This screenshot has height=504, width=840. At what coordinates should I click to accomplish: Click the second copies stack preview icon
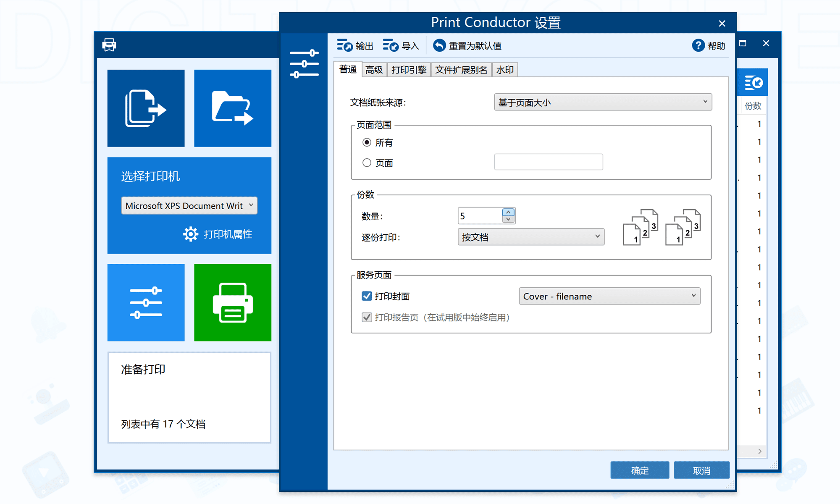point(683,227)
